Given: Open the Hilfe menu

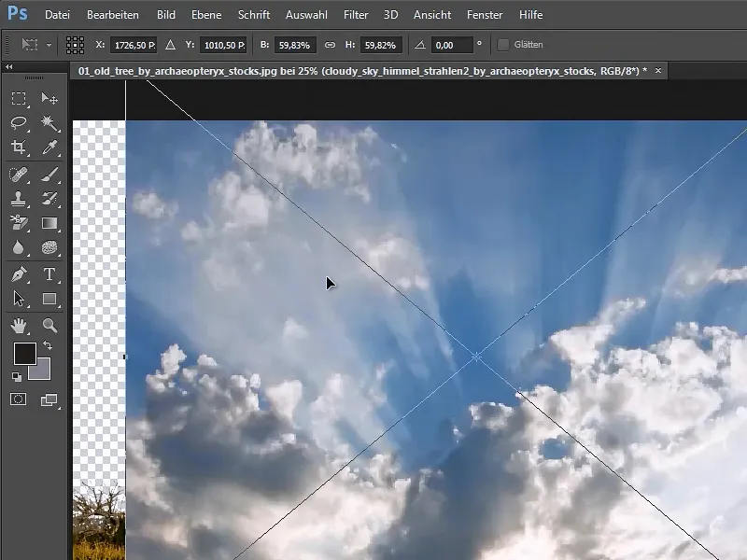Looking at the screenshot, I should [x=530, y=15].
